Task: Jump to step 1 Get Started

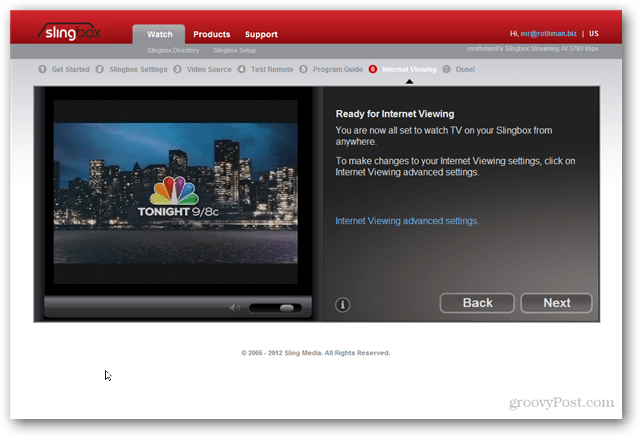Action: [64, 69]
